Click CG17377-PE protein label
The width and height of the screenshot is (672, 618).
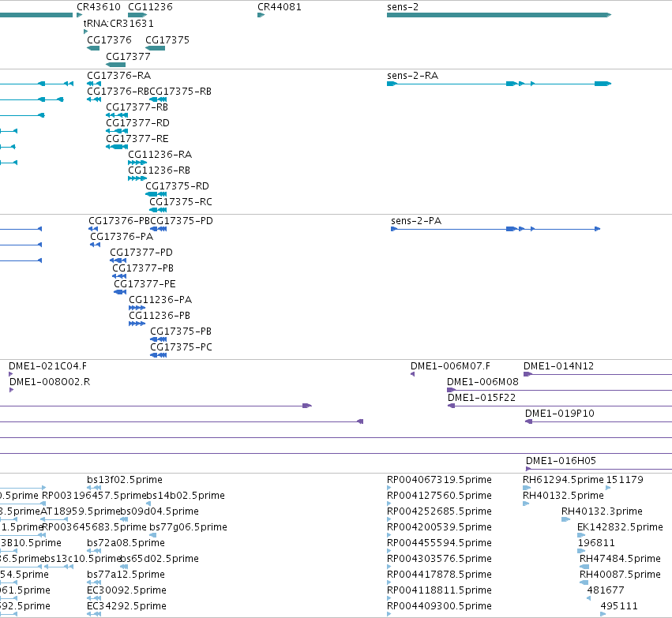[145, 284]
